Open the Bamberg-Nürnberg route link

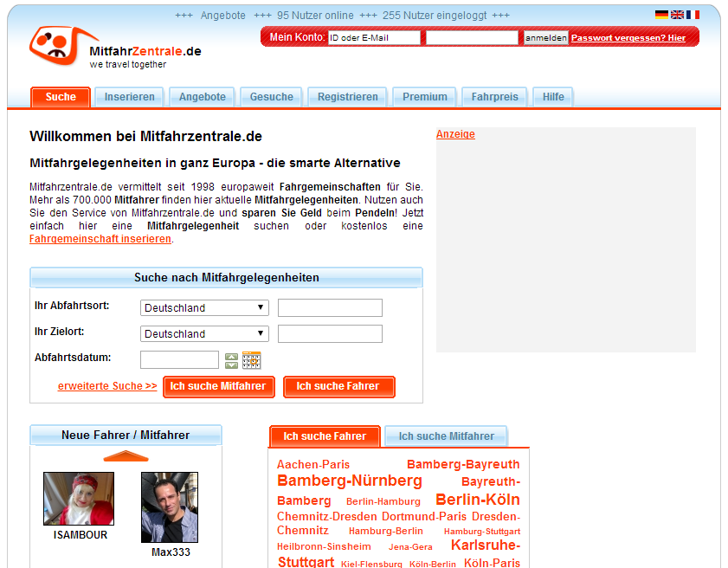point(349,481)
